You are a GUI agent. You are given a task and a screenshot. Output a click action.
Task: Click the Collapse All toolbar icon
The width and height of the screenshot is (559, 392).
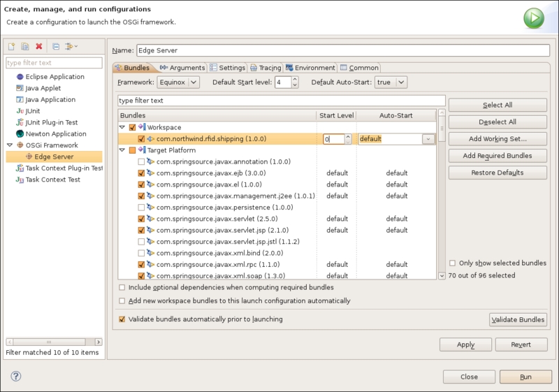pyautogui.click(x=56, y=46)
